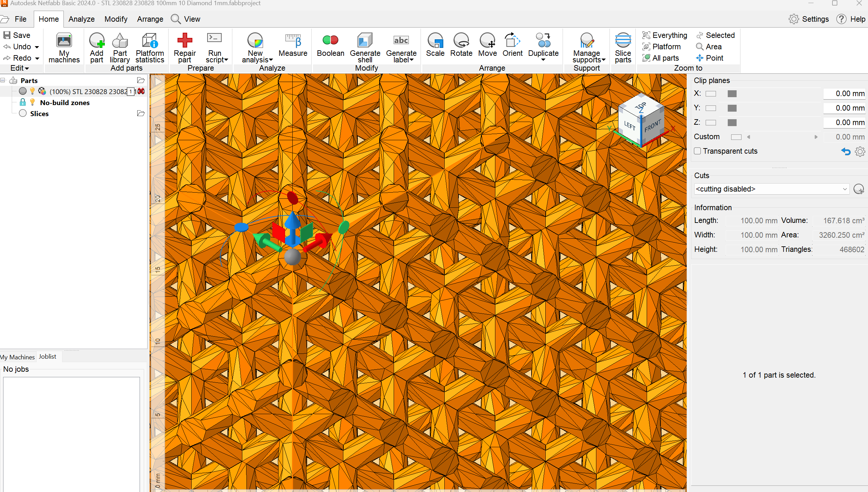
Task: Click the X clip plane dark swatch
Action: (x=732, y=94)
